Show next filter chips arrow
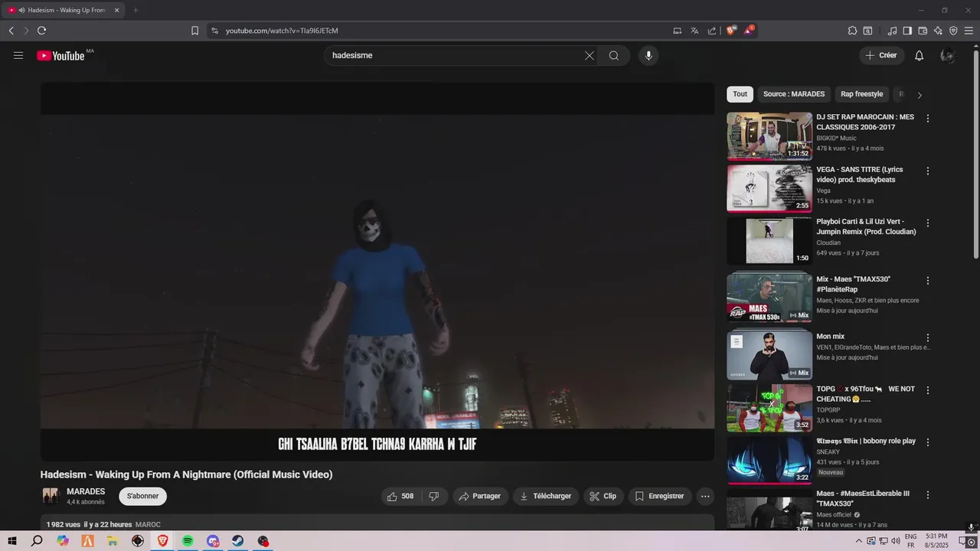Viewport: 980px width, 551px height. point(920,95)
